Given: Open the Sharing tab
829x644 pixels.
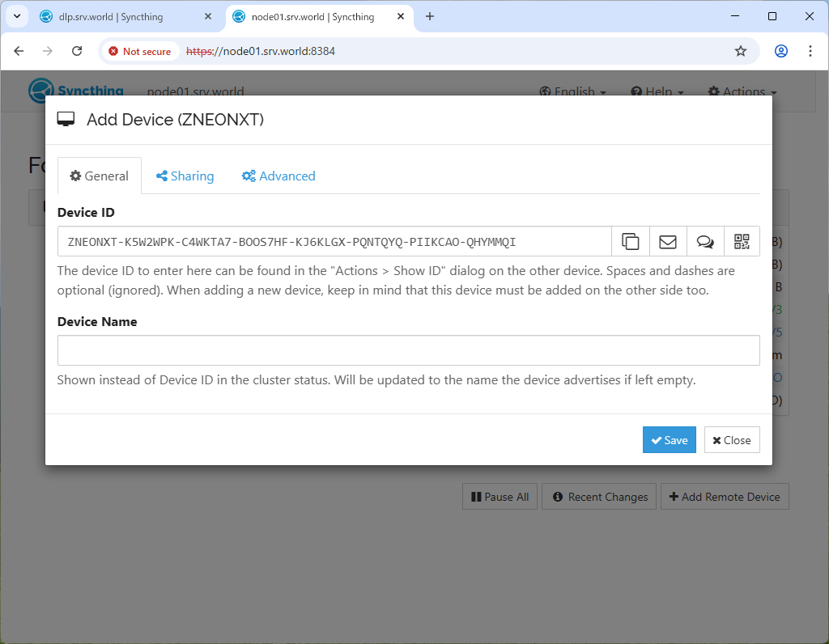Looking at the screenshot, I should [x=185, y=176].
